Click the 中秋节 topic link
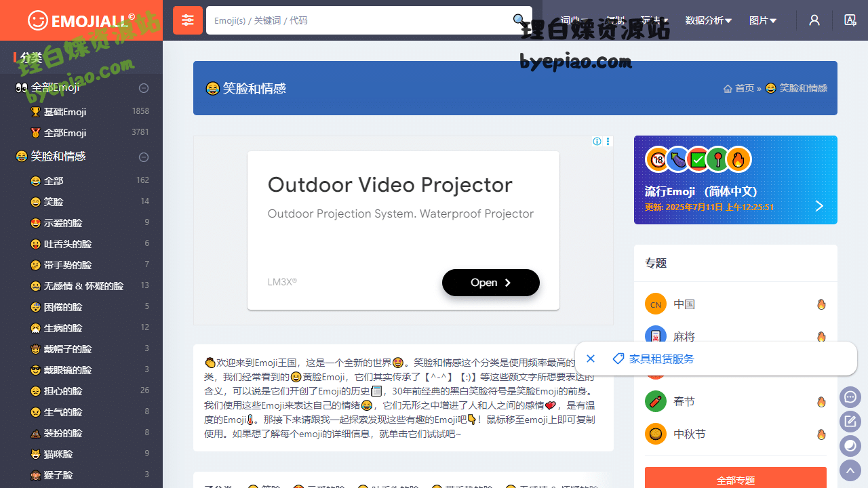The height and width of the screenshot is (488, 868). tap(690, 434)
